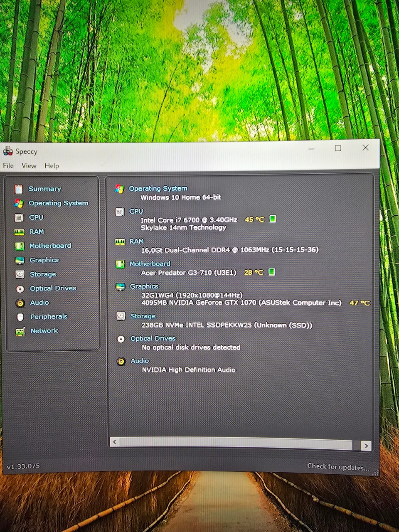This screenshot has width=399, height=532.
Task: Click Check for updates link
Action: [x=338, y=467]
